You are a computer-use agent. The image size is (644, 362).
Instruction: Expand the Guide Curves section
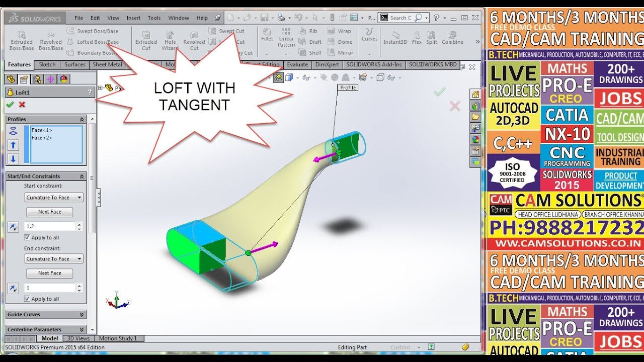82,315
